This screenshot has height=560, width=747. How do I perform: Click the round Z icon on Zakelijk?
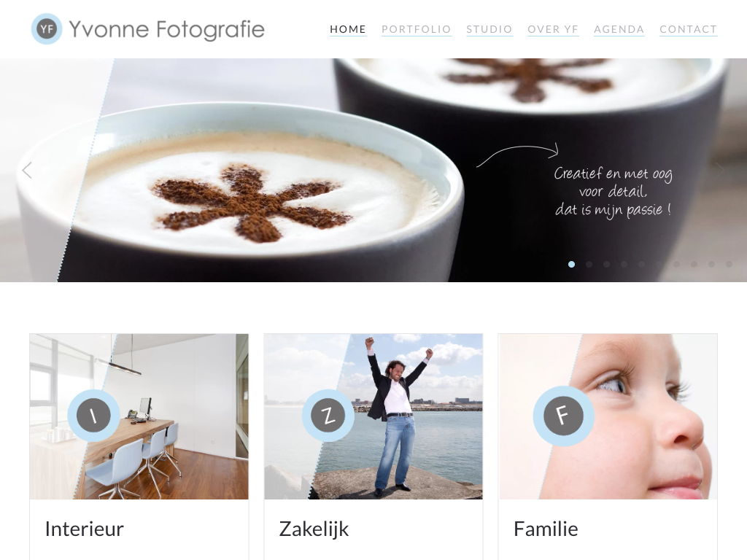pos(328,415)
